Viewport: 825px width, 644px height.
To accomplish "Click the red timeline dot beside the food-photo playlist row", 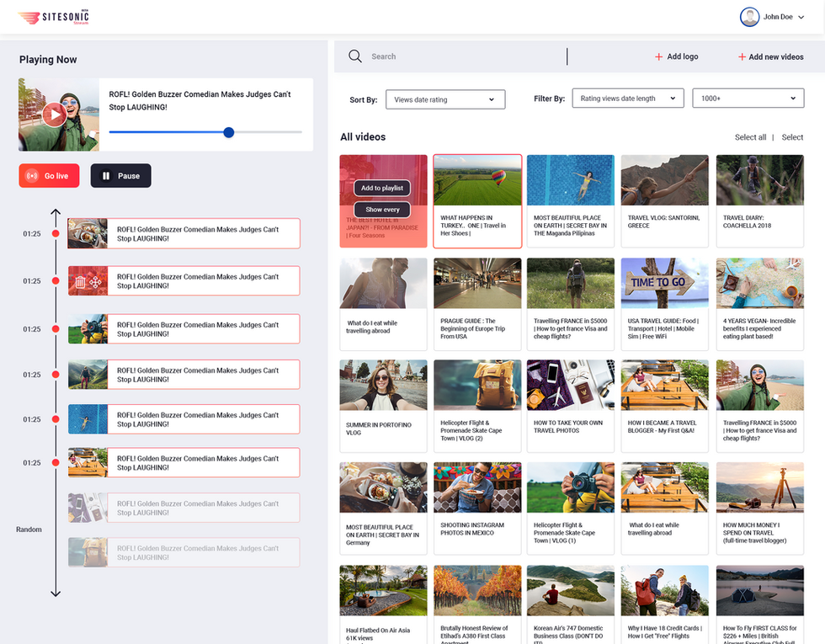I will [x=56, y=234].
